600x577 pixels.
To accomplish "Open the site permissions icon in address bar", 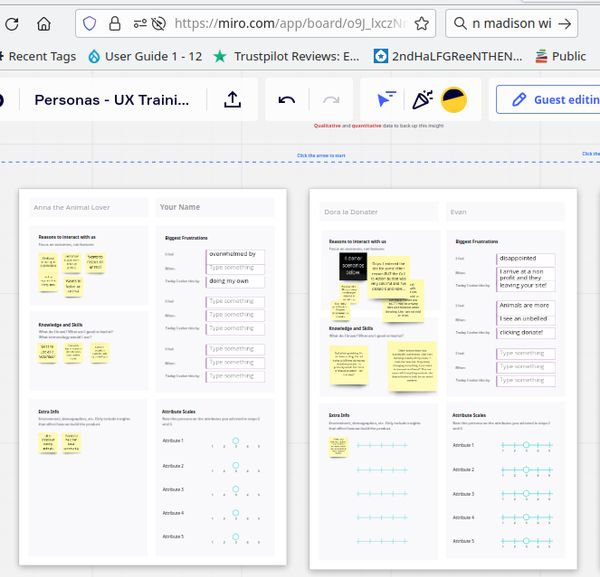I will [140, 24].
